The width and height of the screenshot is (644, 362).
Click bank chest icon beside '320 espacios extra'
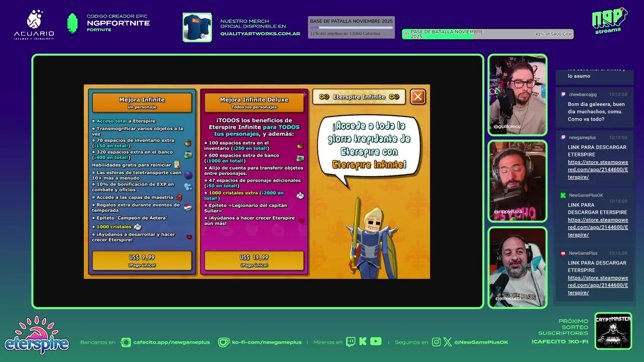188,155
